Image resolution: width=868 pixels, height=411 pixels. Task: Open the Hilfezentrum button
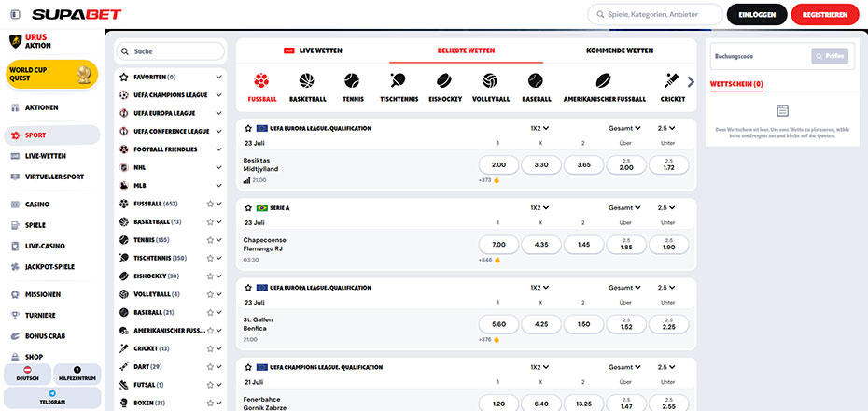pos(77,374)
